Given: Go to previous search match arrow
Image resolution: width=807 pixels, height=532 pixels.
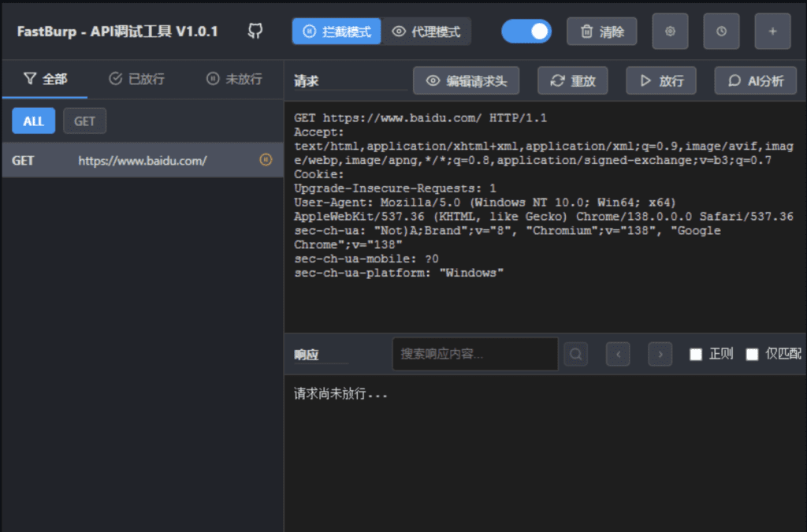Looking at the screenshot, I should coord(618,354).
